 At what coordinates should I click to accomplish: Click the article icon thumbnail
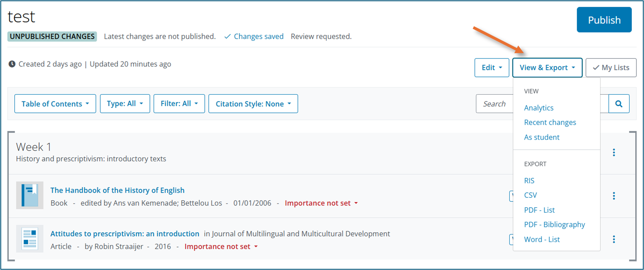(30, 239)
